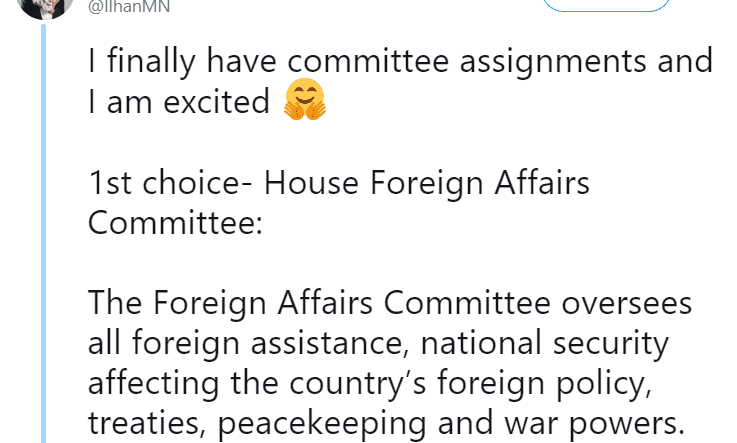Viewport: 737px width, 443px height.
Task: Click the word "affecting" in the tweet
Action: click(153, 384)
